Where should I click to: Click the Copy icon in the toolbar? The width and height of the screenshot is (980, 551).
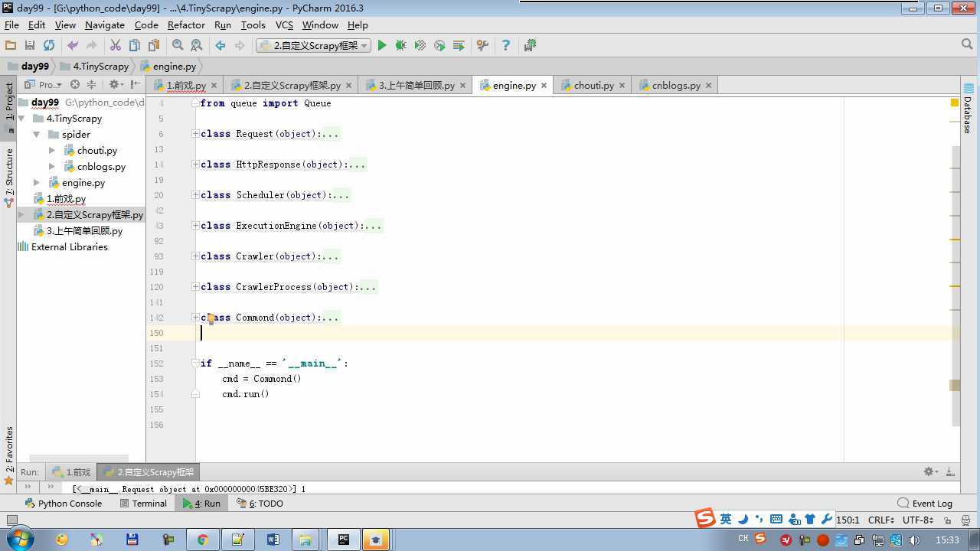pyautogui.click(x=135, y=46)
